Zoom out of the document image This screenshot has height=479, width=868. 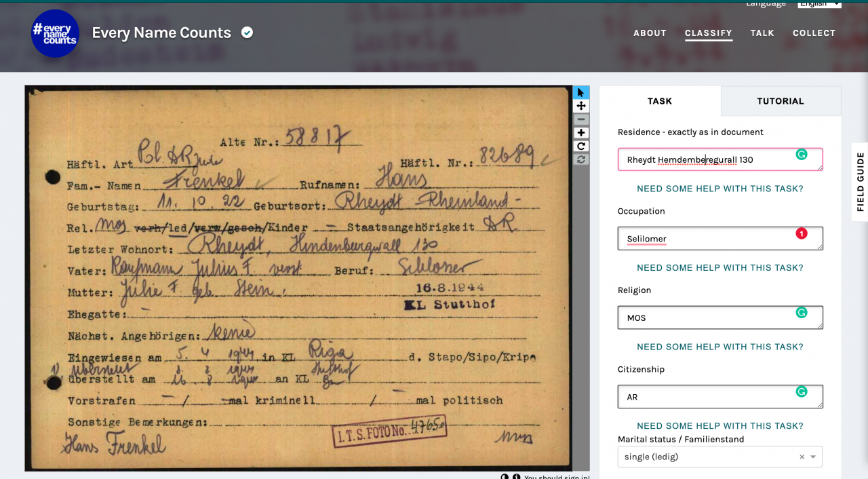click(x=581, y=119)
